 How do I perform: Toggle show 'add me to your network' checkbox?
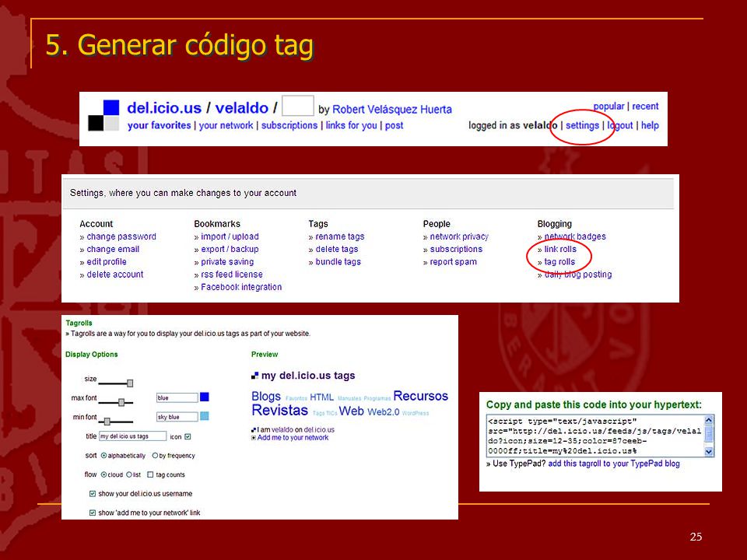click(93, 513)
